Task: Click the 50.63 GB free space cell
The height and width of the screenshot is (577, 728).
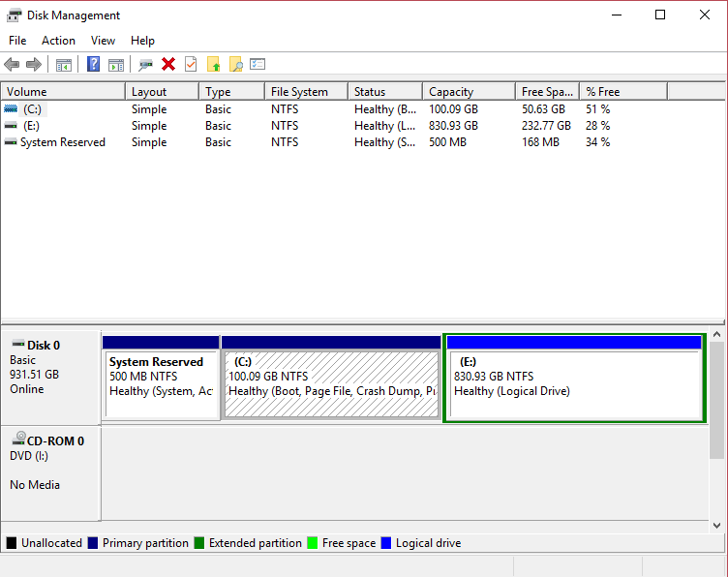Action: click(x=543, y=109)
